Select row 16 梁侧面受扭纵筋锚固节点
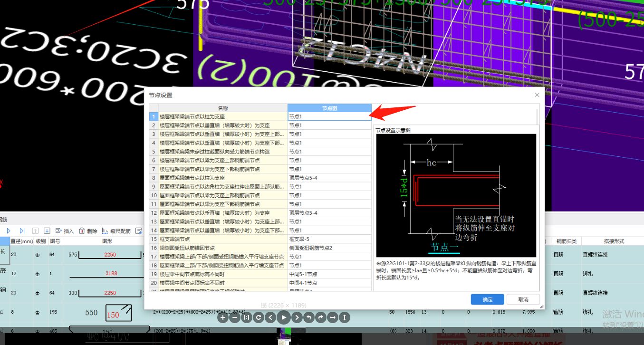 tap(223, 248)
